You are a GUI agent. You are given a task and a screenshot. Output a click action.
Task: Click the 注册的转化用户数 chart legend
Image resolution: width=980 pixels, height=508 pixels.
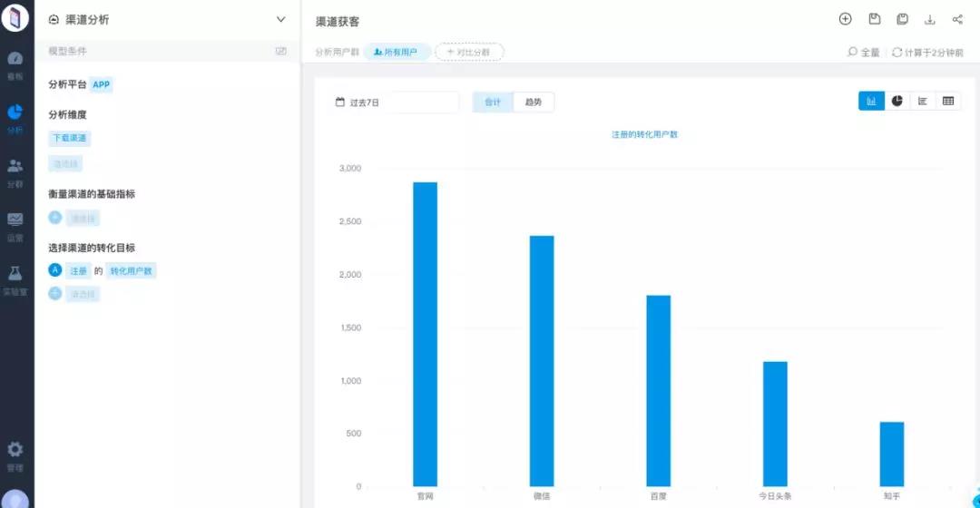click(644, 134)
